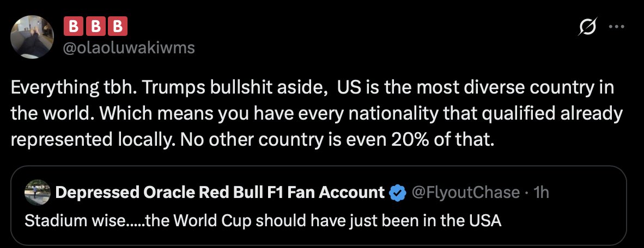
Task: Open the @olaoluwakiwms handle link
Action: 129,48
